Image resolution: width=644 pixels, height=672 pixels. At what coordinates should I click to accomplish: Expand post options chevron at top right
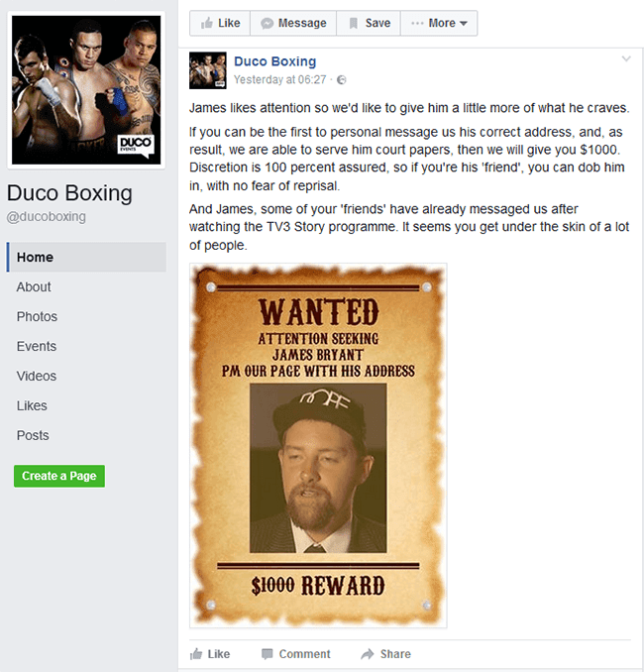pos(626,58)
